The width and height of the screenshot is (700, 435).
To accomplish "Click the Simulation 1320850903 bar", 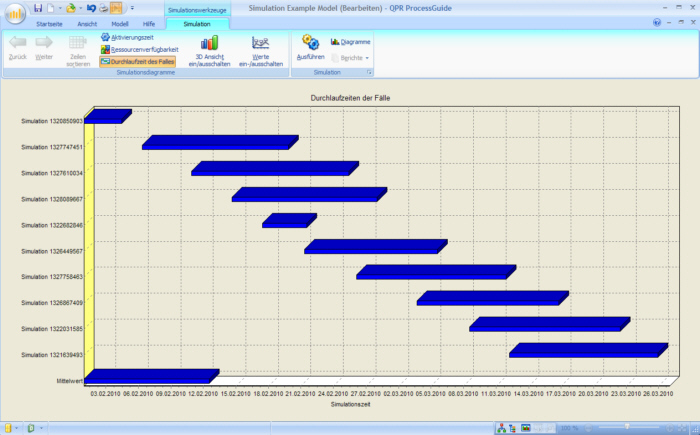I will click(108, 117).
